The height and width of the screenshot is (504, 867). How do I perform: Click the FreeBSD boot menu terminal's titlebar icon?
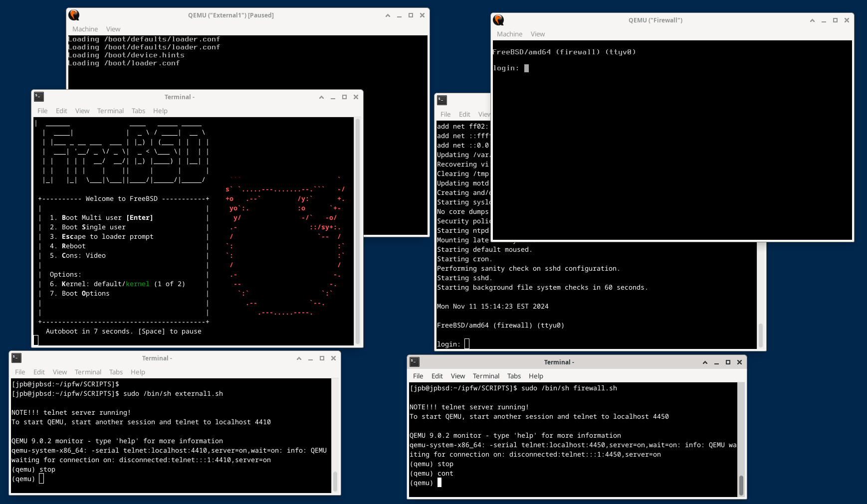point(39,97)
